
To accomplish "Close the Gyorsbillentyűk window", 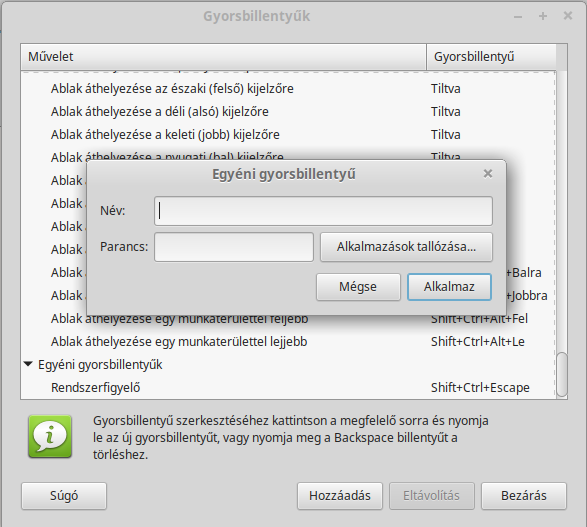I will coord(568,16).
